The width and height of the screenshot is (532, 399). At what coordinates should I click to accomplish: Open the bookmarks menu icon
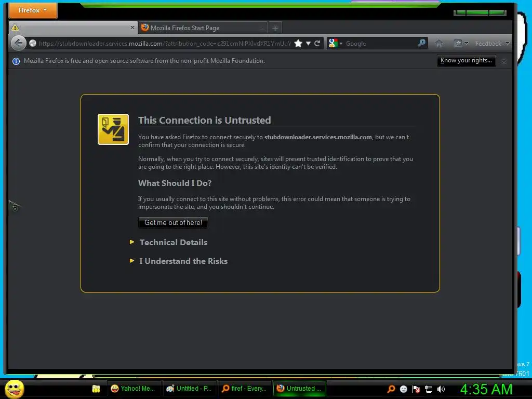pos(458,43)
